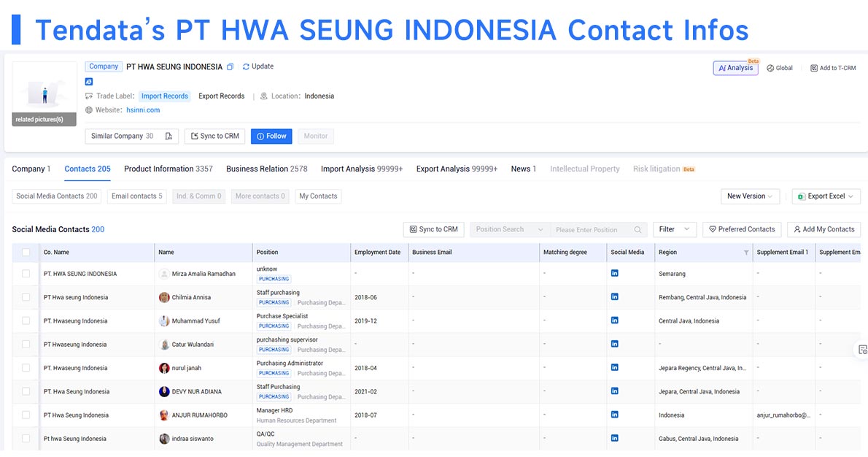The height and width of the screenshot is (457, 868).
Task: Click avatar of DEVY NUR ADIANA
Action: (164, 391)
